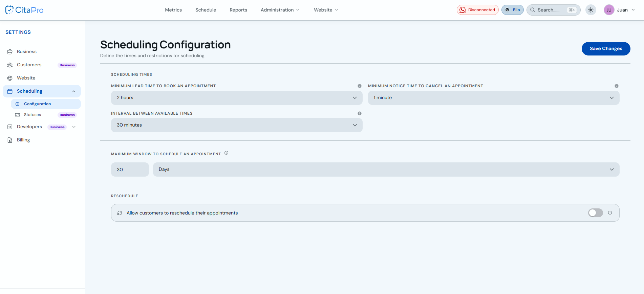Click info icon for interval between times
This screenshot has height=294, width=644.
[360, 113]
